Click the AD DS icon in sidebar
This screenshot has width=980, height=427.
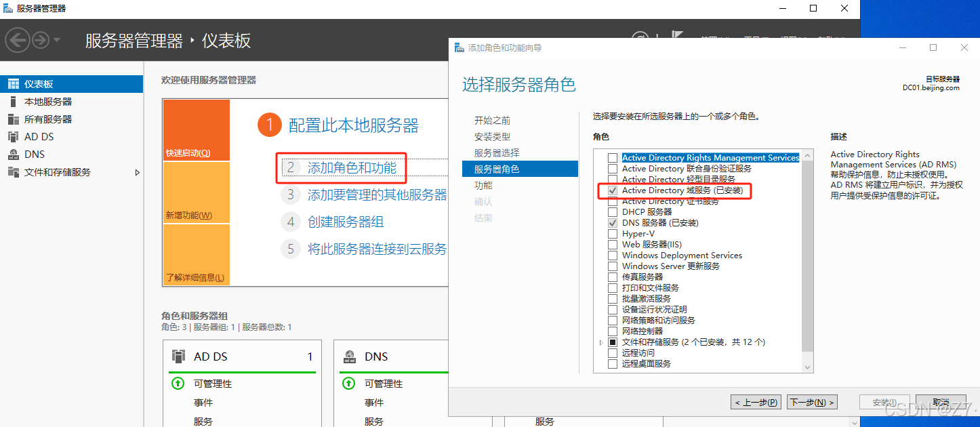13,137
